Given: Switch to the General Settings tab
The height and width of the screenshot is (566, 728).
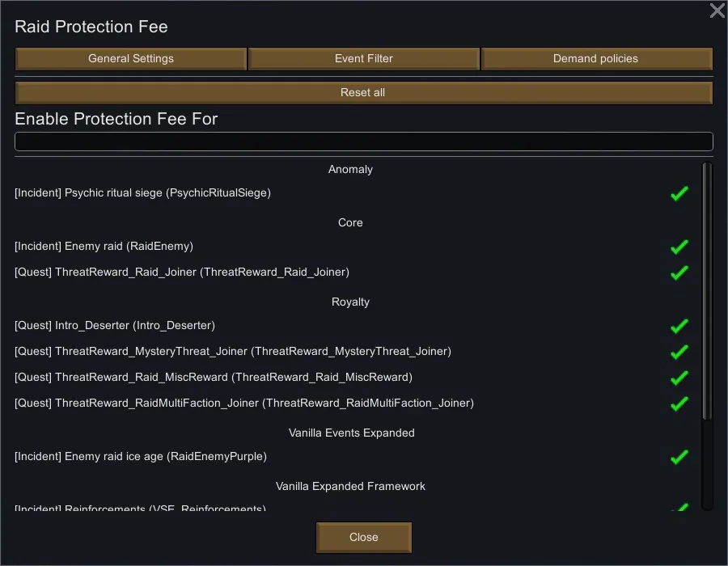Looking at the screenshot, I should coord(131,59).
